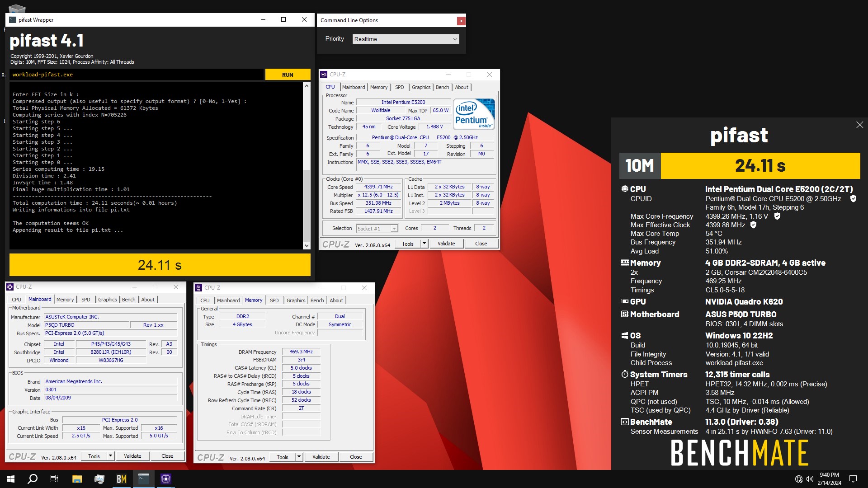Click the CPU-Z icon in Memory window title bar
The image size is (868, 488).
[198, 288]
